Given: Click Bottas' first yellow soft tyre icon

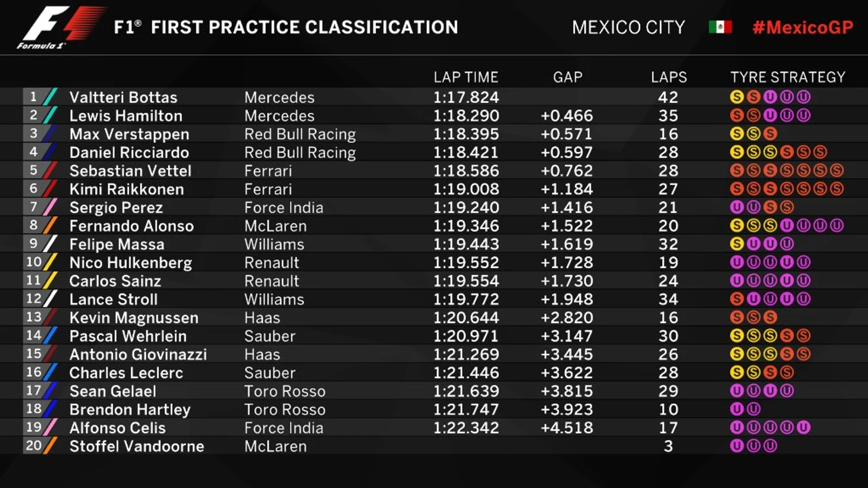Looking at the screenshot, I should 737,97.
